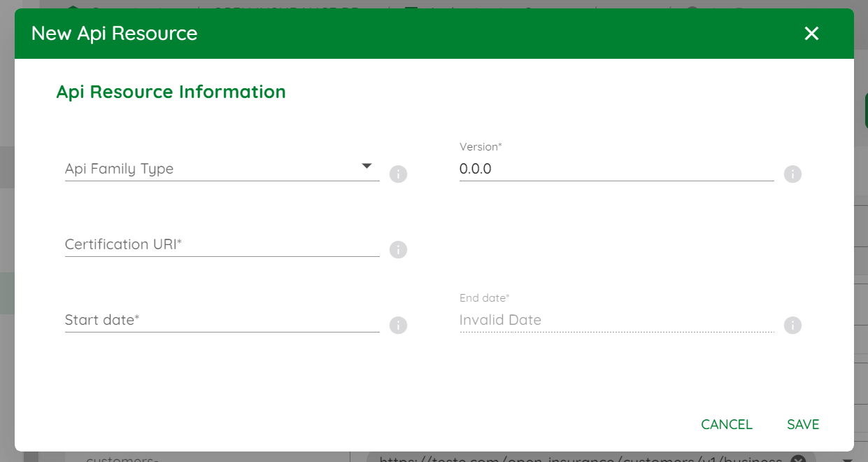Click info icon next to Api Family Type
868x462 pixels.
(398, 174)
